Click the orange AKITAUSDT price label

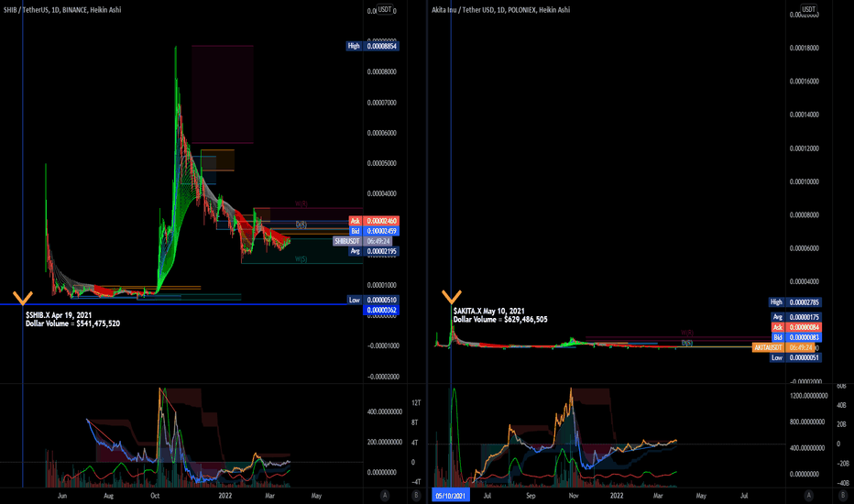[x=783, y=347]
